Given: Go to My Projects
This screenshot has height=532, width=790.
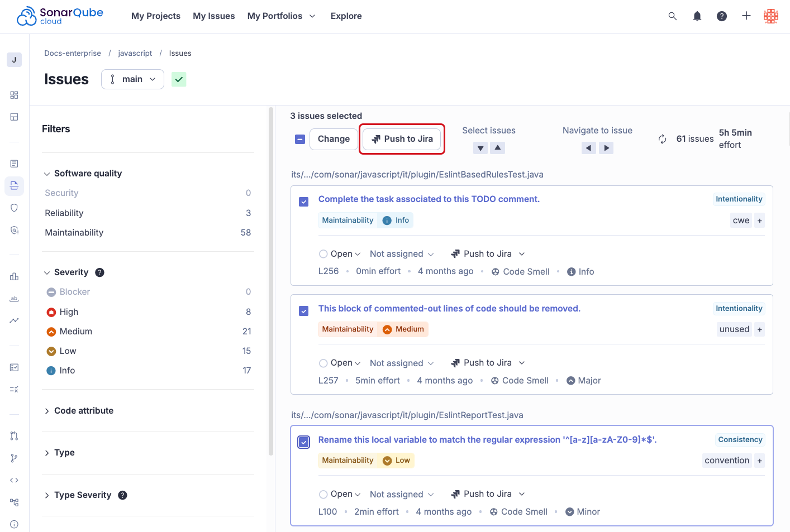Looking at the screenshot, I should [155, 16].
